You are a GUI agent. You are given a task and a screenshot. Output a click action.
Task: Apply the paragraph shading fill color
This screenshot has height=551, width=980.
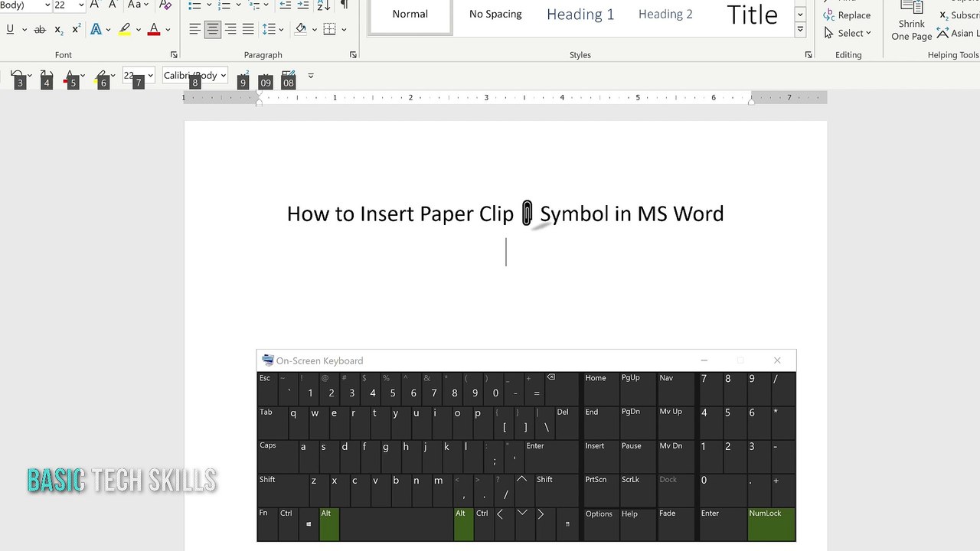click(300, 29)
